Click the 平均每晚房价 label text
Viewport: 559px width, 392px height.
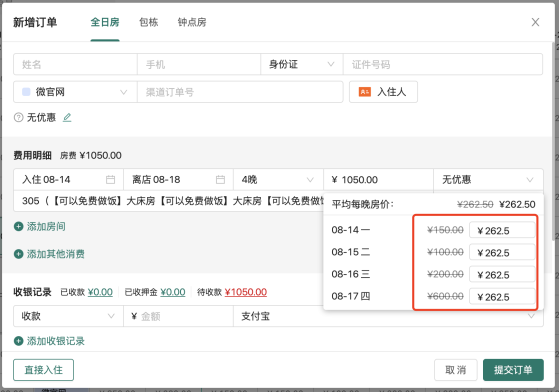pyautogui.click(x=363, y=204)
